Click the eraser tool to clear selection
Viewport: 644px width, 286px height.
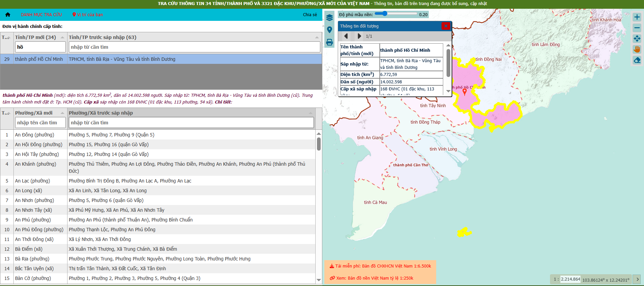point(637,60)
